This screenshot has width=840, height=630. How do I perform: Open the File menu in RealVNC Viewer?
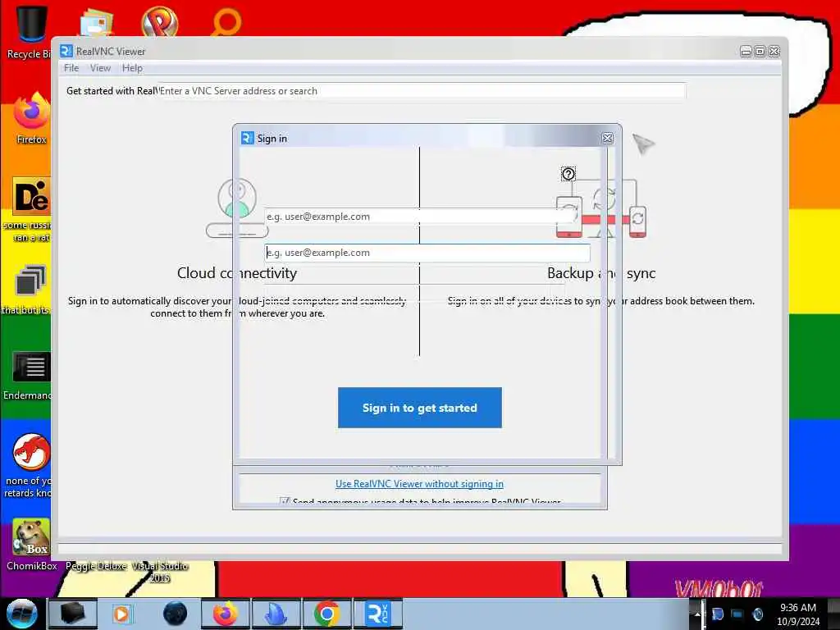(71, 68)
